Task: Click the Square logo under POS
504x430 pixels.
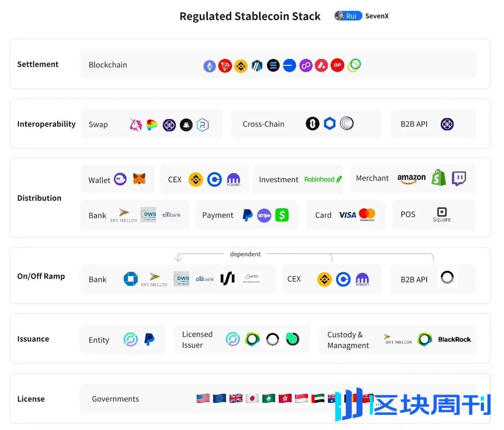Action: [442, 214]
